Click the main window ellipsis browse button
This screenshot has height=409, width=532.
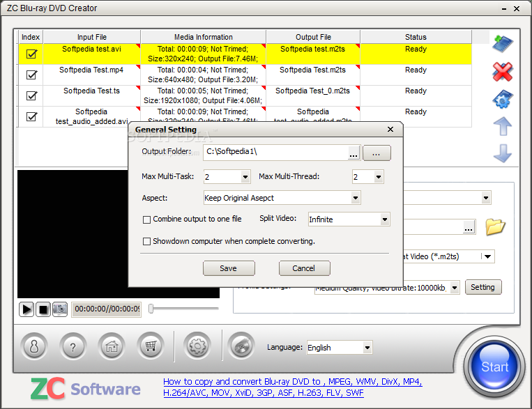tap(469, 227)
